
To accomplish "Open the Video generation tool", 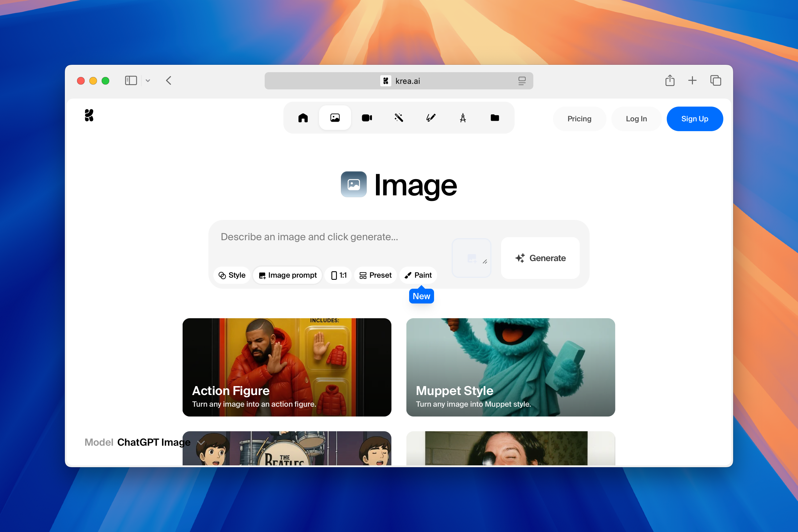I will tap(367, 118).
